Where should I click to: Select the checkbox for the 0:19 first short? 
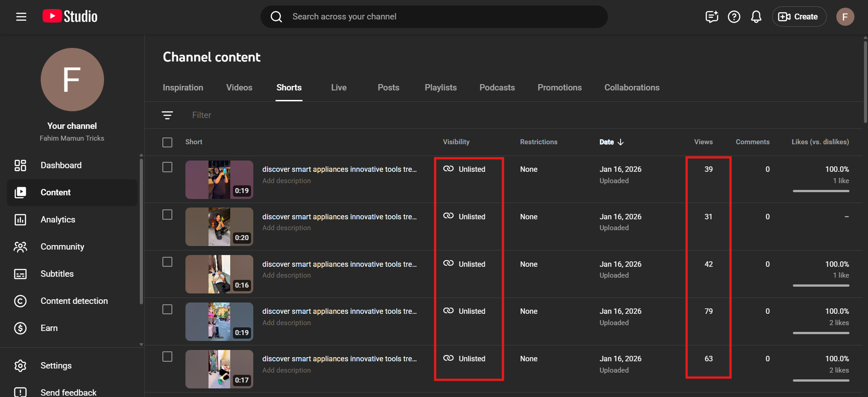click(x=167, y=167)
